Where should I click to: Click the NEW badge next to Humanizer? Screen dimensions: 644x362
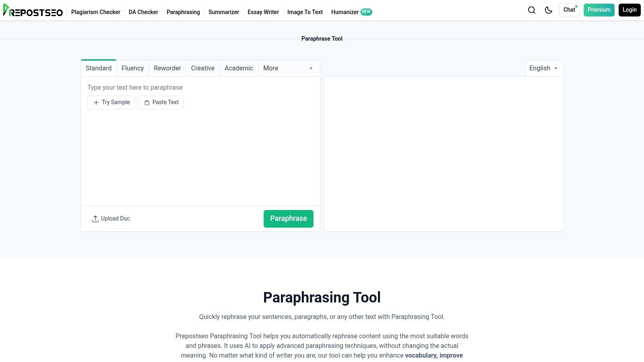click(x=366, y=12)
